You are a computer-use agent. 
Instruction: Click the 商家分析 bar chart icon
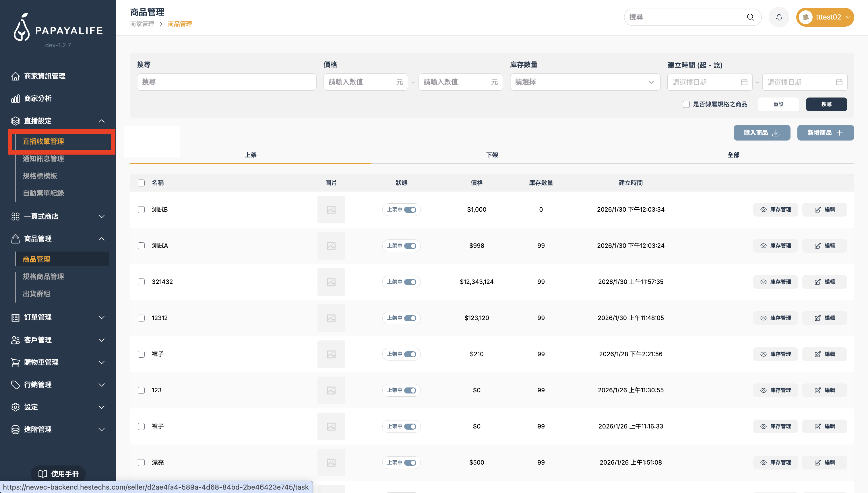[15, 99]
